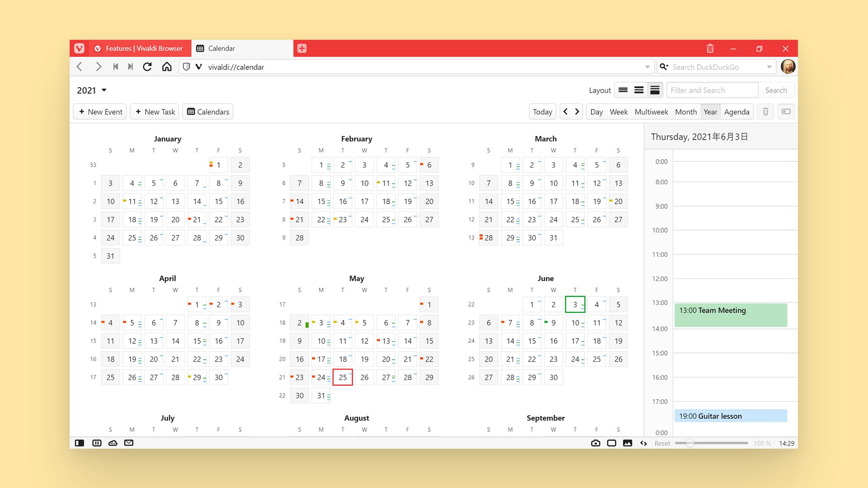The image size is (868, 488).
Task: Reload the current page
Action: 147,67
